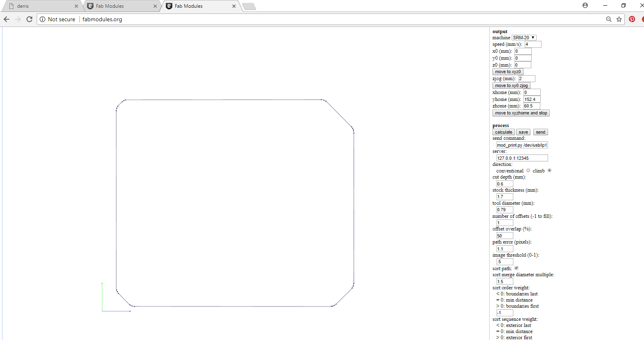Open the Chrome user profile icon
This screenshot has width=644, height=340.
(x=585, y=5)
